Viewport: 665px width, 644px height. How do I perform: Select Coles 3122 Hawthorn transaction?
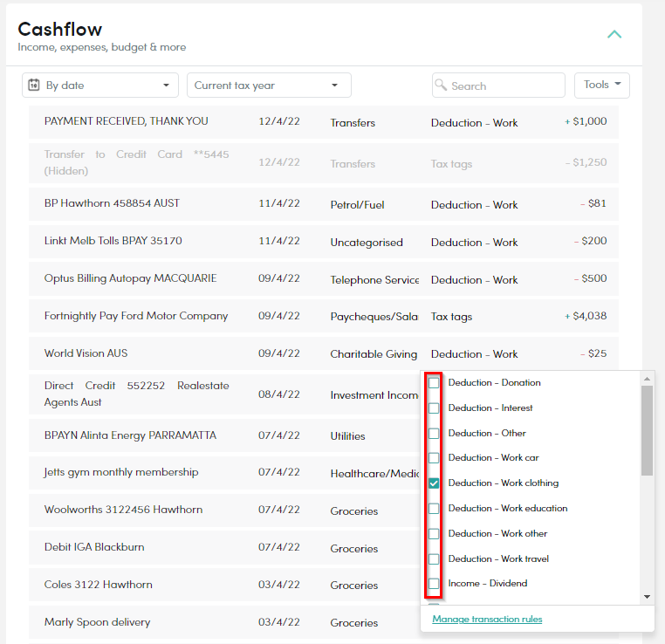tap(98, 584)
